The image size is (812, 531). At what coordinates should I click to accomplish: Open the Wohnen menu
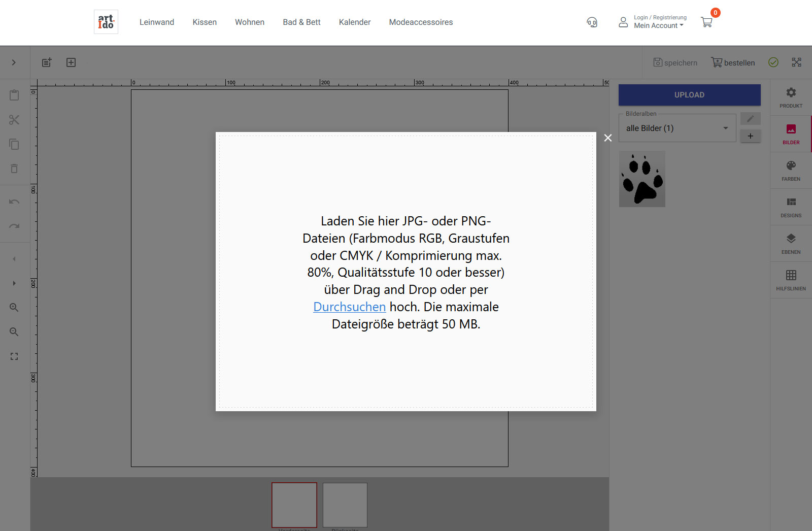[250, 22]
